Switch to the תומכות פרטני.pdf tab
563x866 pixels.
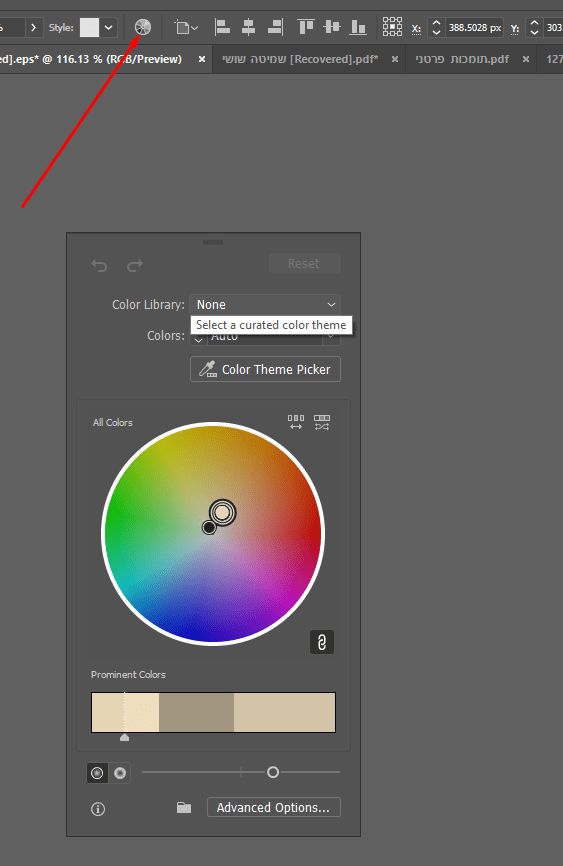tap(462, 59)
